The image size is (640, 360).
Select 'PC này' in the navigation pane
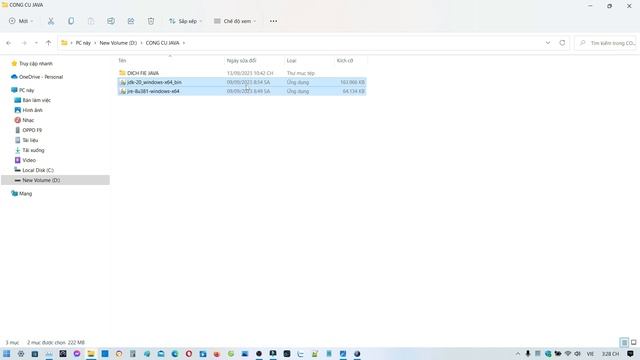point(26,90)
